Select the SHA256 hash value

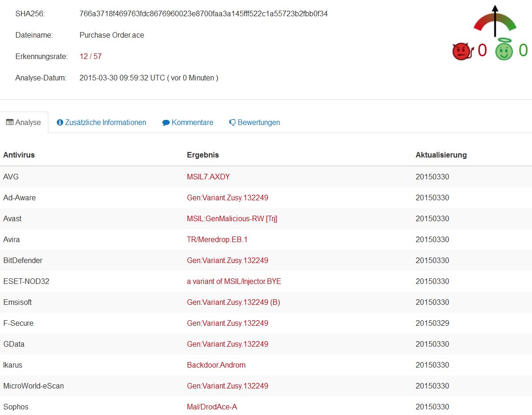click(204, 13)
